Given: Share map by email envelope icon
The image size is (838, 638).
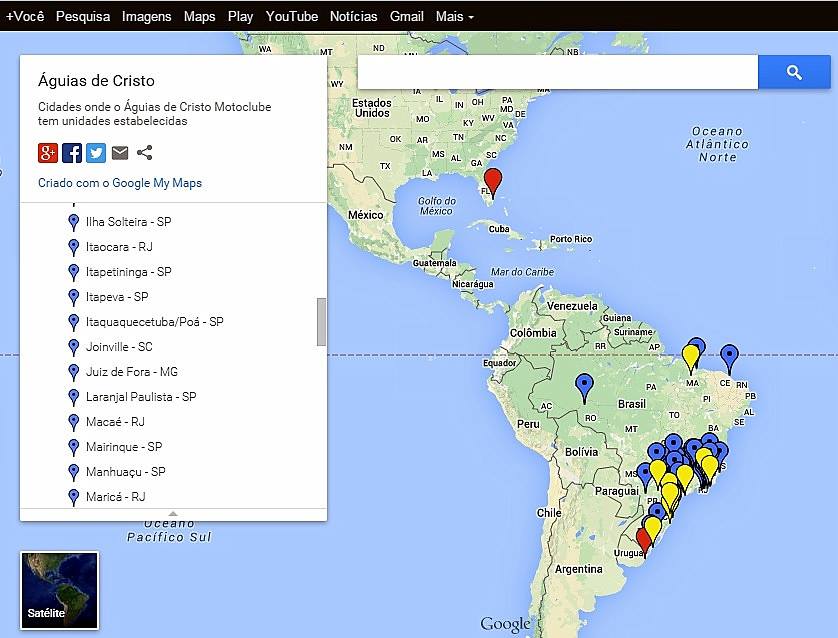Looking at the screenshot, I should [120, 153].
